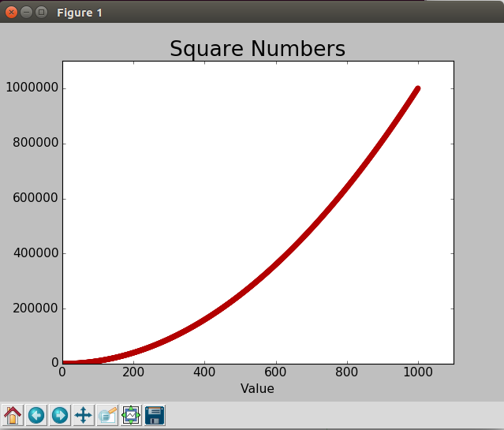504x430 pixels.
Task: Click the 'Figure 1' window title
Action: [80, 13]
